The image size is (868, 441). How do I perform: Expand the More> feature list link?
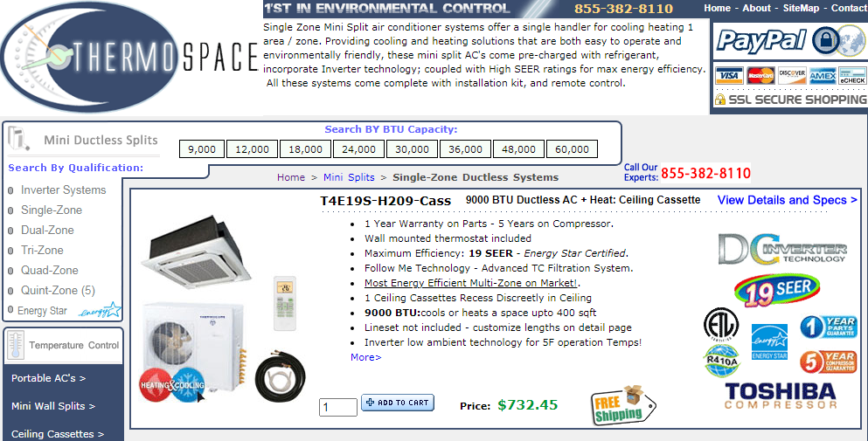click(366, 357)
